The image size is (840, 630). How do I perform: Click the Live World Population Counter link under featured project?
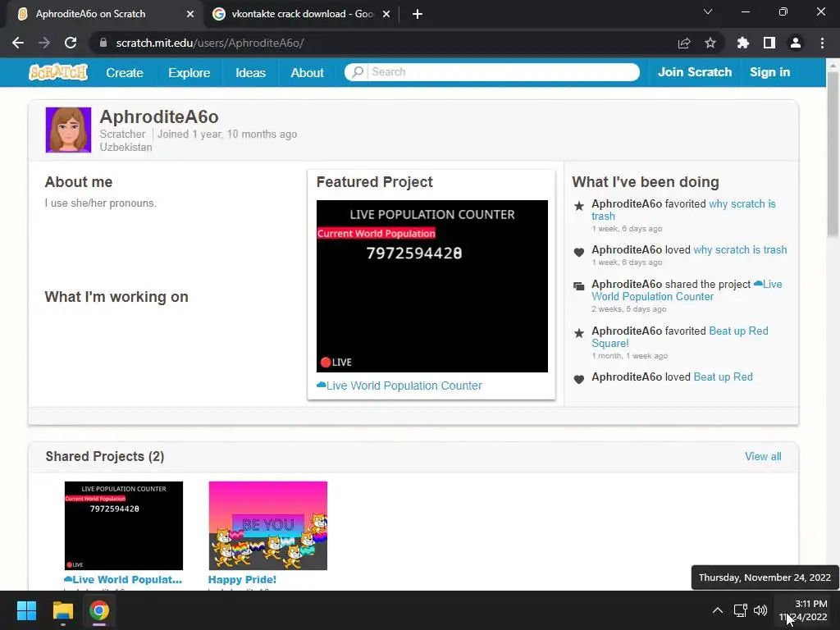tap(399, 386)
